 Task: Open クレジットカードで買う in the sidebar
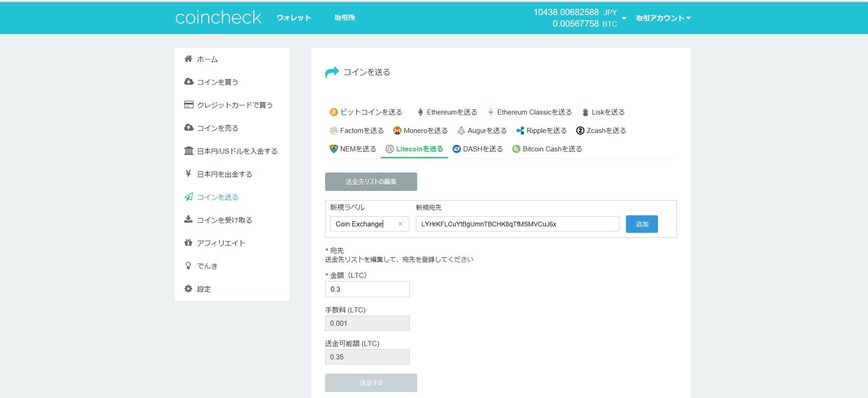point(235,105)
